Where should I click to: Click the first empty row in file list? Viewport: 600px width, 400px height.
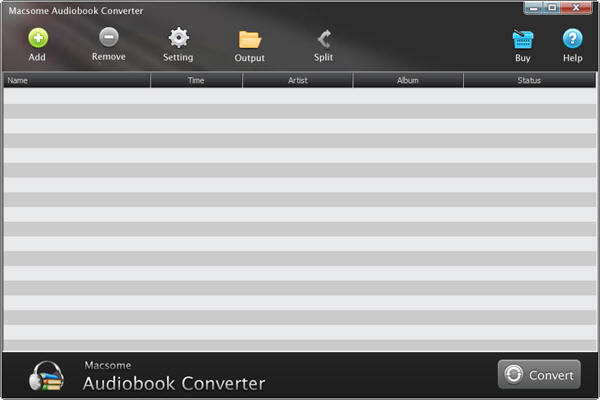click(300, 96)
